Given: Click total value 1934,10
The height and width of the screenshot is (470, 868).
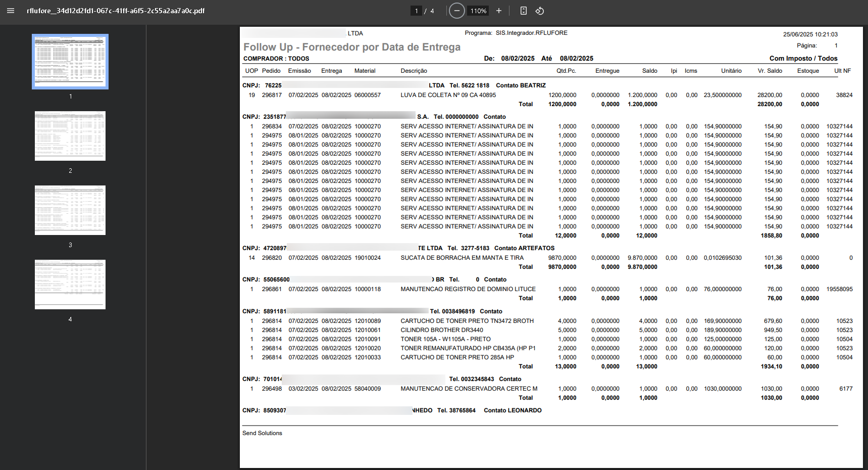Looking at the screenshot, I should (x=772, y=366).
